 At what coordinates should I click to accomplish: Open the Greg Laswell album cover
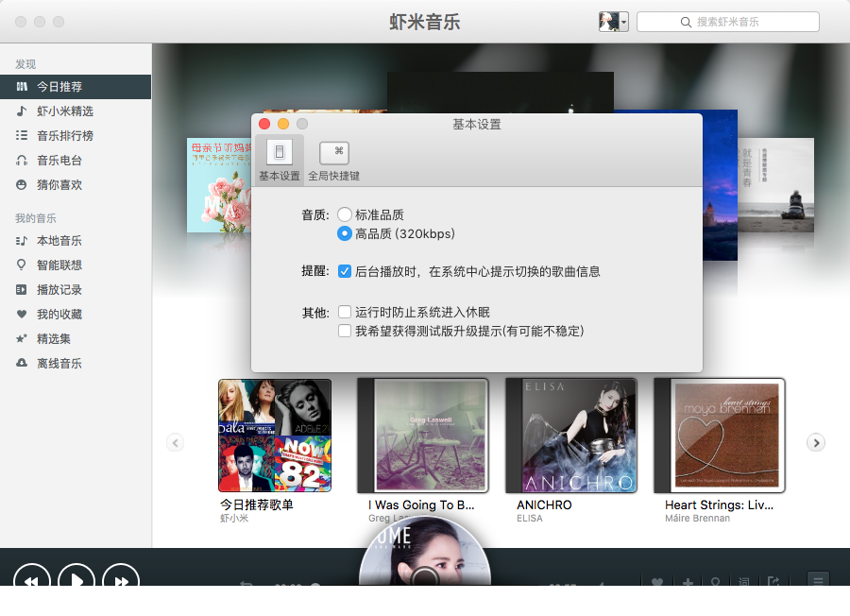click(x=423, y=436)
